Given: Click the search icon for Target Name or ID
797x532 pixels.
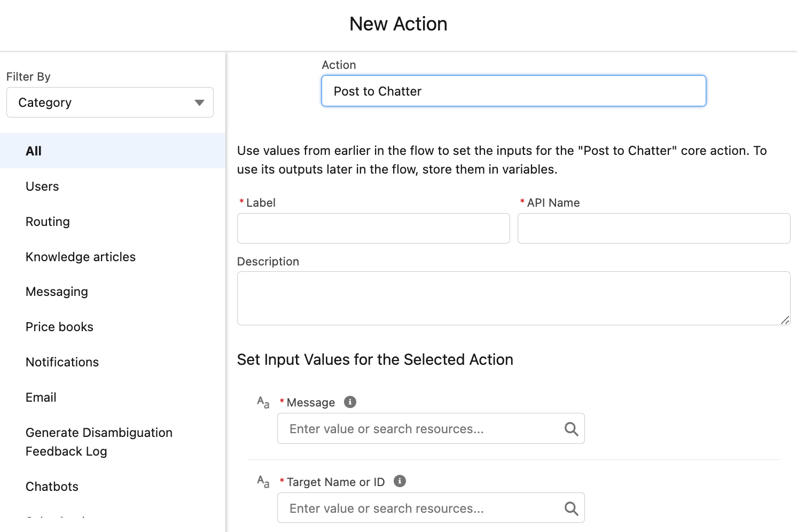Looking at the screenshot, I should click(x=571, y=508).
